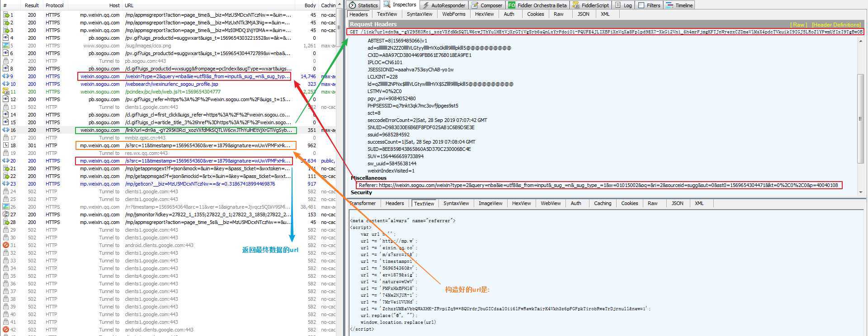Click the request headers vertical scrollbar thumb
This screenshot has height=336, width=868.
point(861,118)
